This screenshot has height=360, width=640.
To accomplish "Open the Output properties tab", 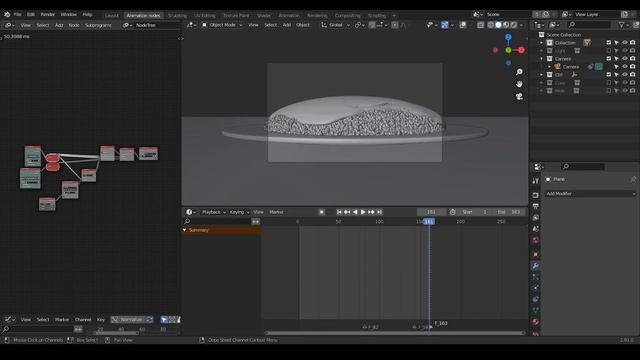I will (536, 206).
